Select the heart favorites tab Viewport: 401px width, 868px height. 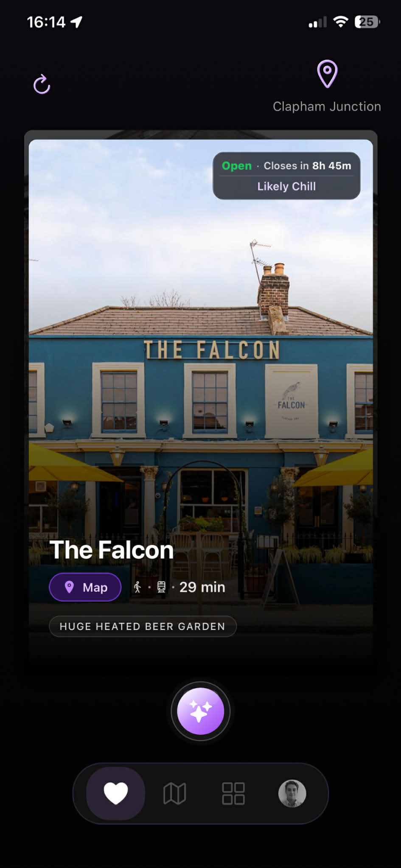click(116, 793)
